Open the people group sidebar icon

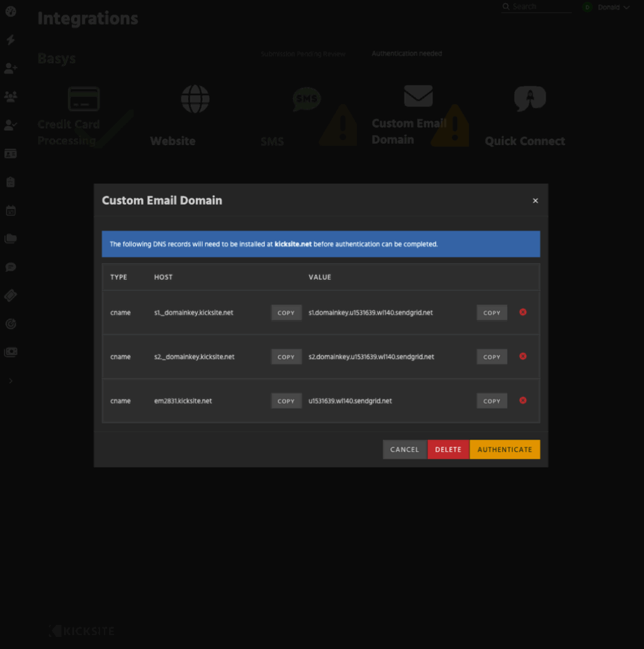click(x=11, y=96)
